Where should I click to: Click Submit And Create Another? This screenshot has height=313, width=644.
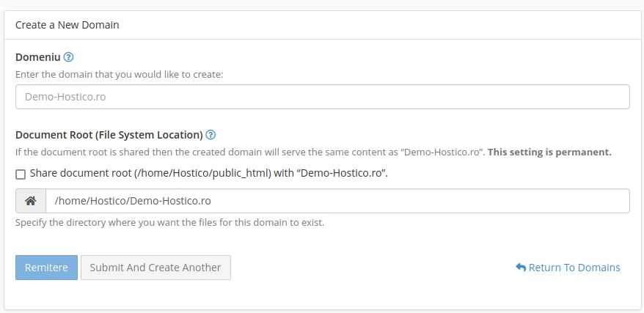(155, 268)
